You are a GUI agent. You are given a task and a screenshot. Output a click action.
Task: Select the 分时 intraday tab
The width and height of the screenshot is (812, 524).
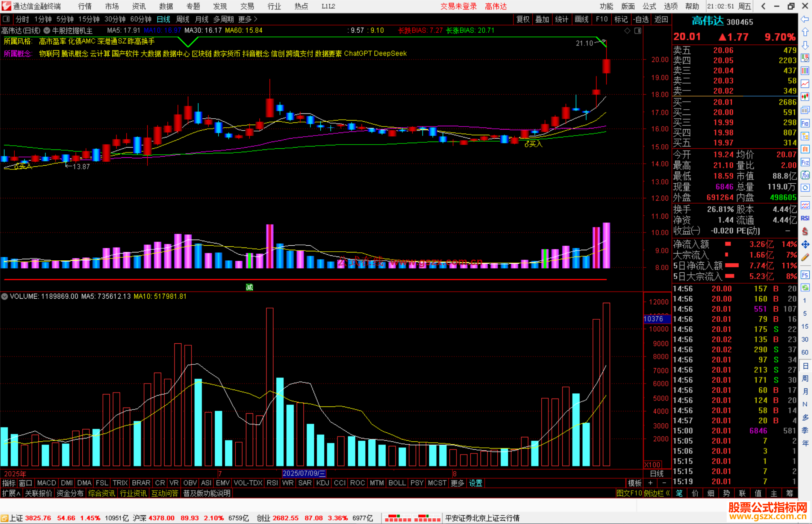22,19
